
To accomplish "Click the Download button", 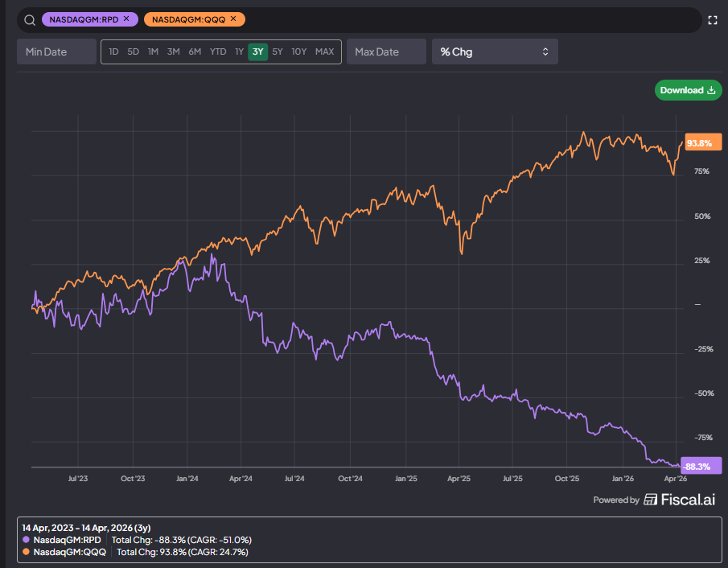I will pos(688,90).
